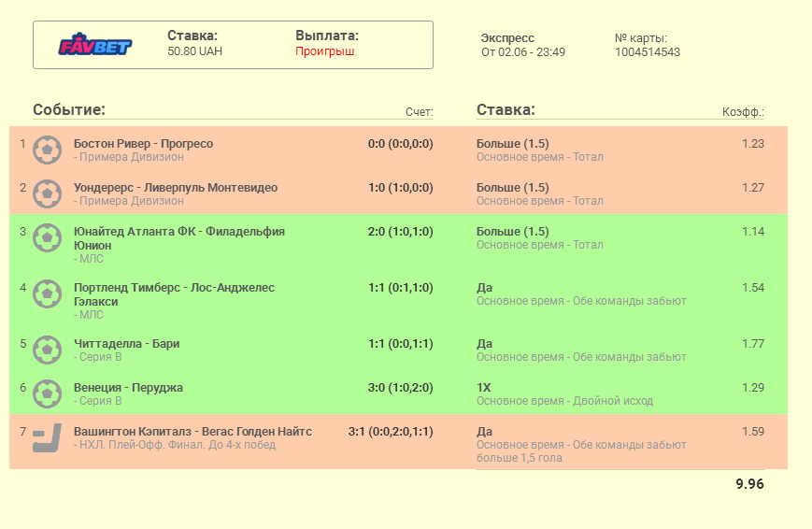The image size is (812, 529).
Task: Click coefficient 1.29
Action: coord(753,388)
